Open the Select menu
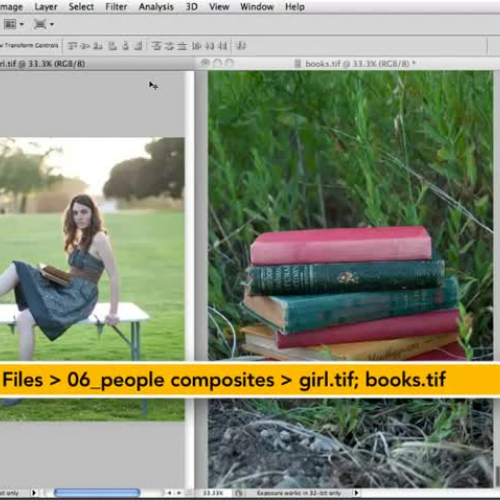Screen dimensions: 500x500 [81, 7]
